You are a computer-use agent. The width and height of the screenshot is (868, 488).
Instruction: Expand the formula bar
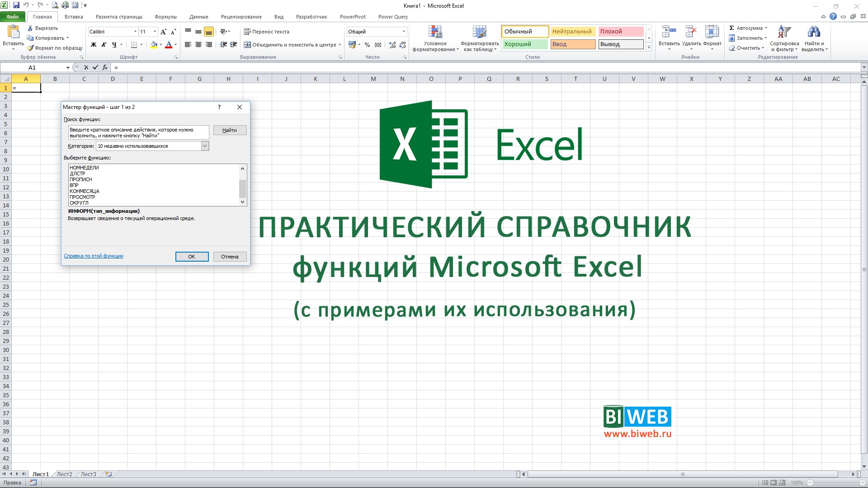coord(864,67)
